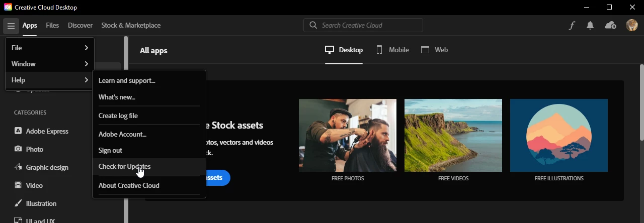Open the File menu entry
Image resolution: width=644 pixels, height=223 pixels.
49,48
